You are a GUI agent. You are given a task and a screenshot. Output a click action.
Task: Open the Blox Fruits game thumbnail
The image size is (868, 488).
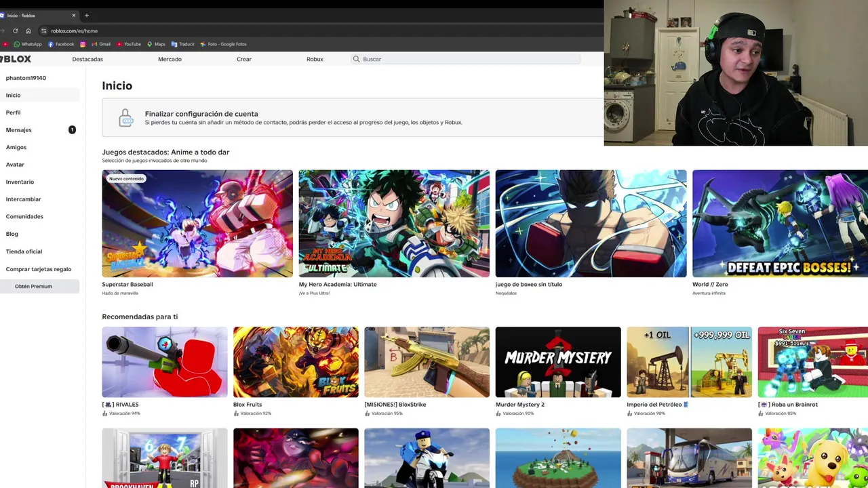(296, 362)
